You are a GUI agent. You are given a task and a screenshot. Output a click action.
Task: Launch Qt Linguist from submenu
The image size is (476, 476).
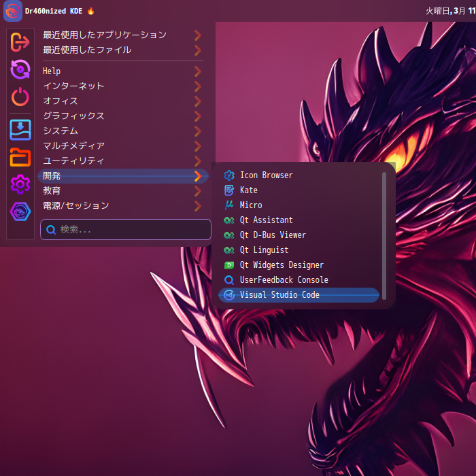[x=299, y=250]
